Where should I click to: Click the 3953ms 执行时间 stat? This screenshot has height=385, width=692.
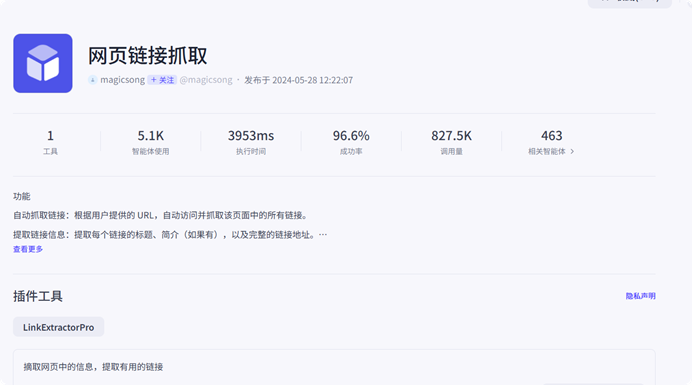point(251,142)
